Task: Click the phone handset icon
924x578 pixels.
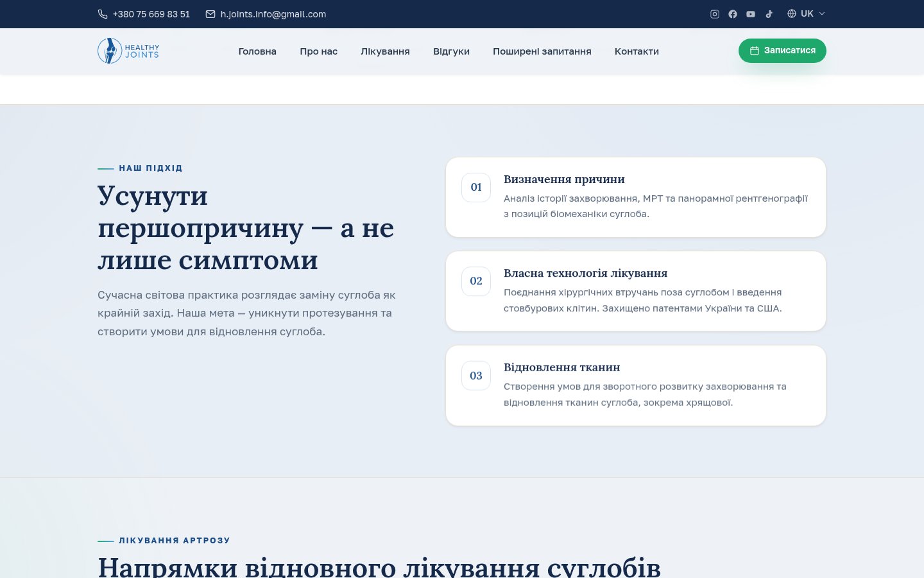Action: point(103,14)
